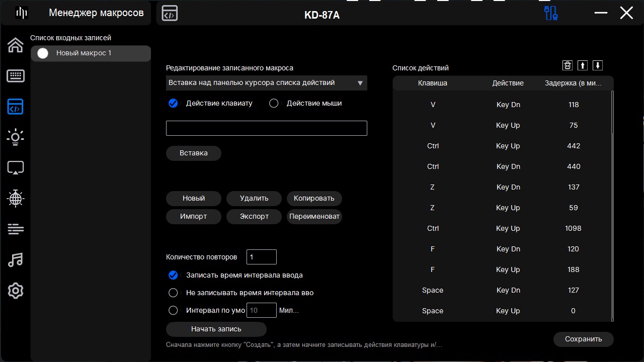Move action up with arrow icon
644x362 pixels.
point(583,65)
